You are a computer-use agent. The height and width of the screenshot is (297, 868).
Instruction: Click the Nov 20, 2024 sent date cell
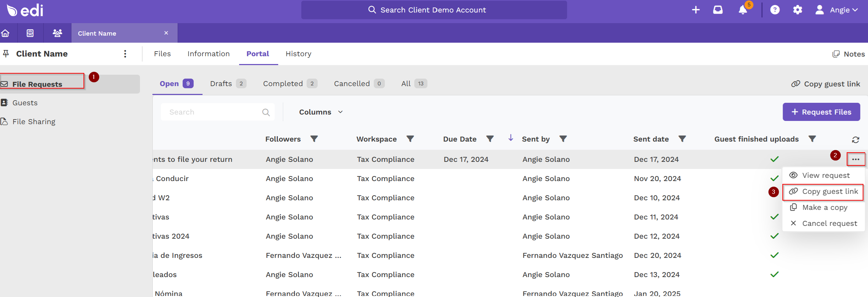(x=657, y=179)
